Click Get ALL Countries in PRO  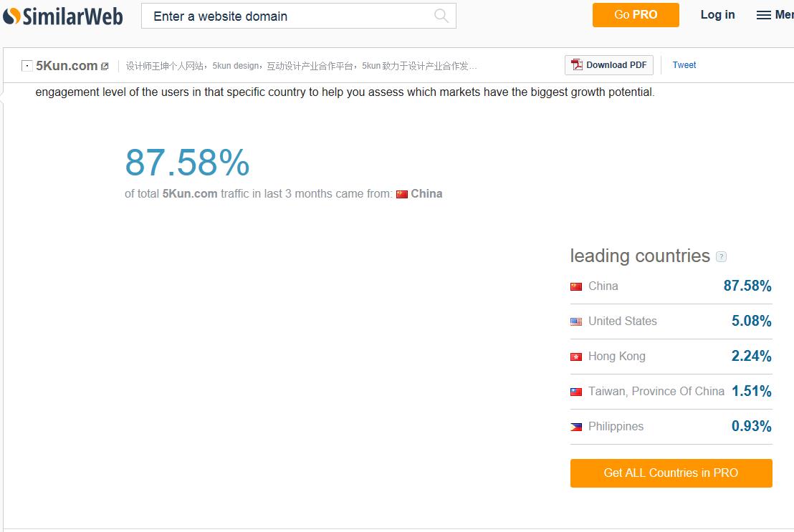671,473
